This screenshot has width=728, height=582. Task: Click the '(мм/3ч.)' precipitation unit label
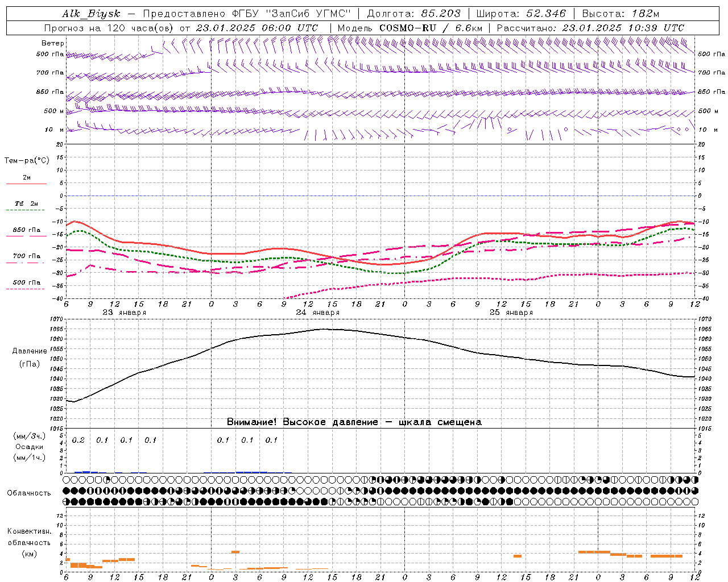tap(29, 436)
